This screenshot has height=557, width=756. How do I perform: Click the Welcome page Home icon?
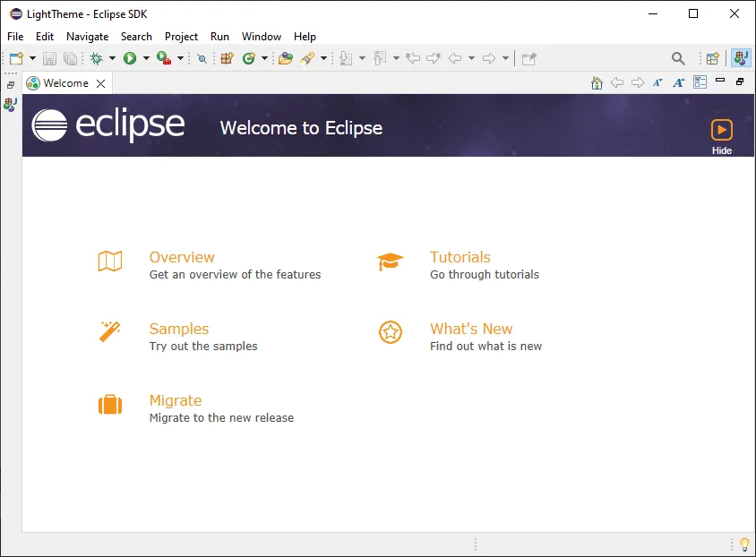[x=597, y=83]
